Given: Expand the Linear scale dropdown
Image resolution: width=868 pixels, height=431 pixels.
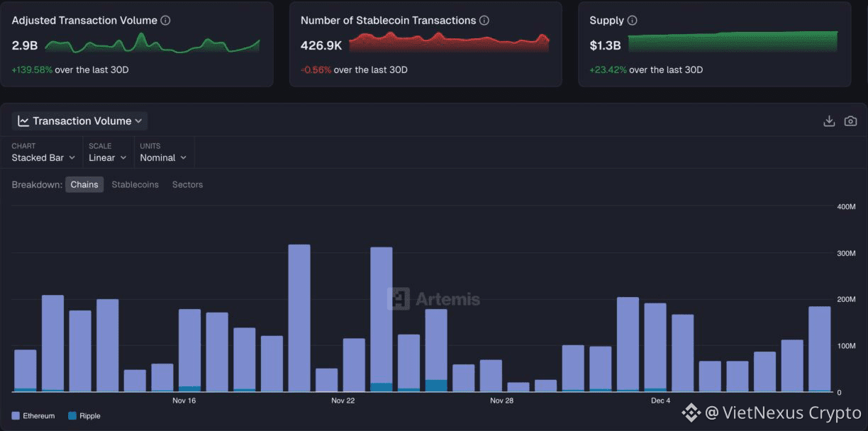Looking at the screenshot, I should point(108,157).
